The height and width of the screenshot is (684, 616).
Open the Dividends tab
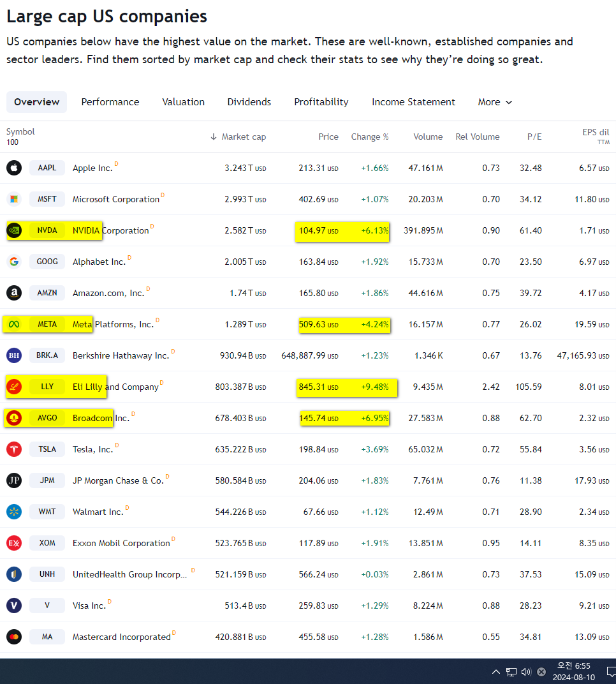coord(249,102)
